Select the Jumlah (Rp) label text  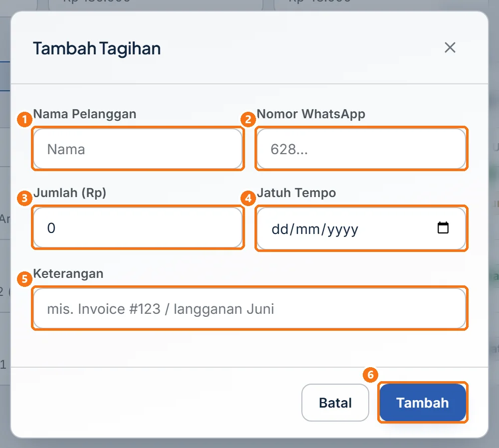70,193
